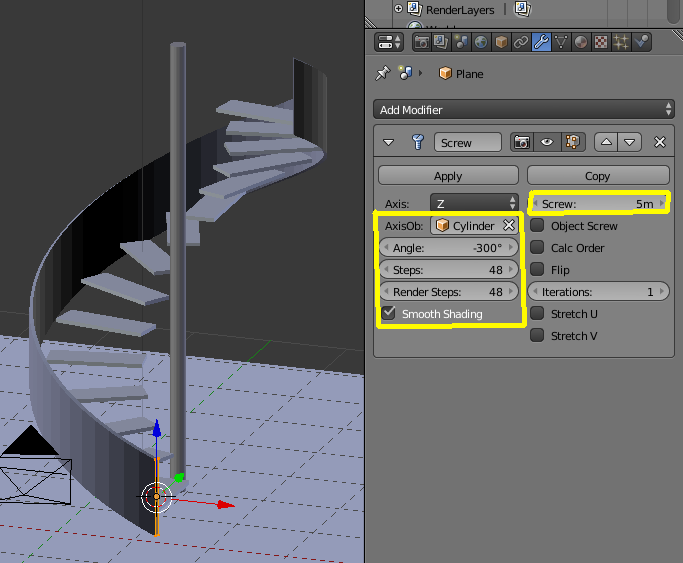The height and width of the screenshot is (563, 683).
Task: Open the Render Layers properties tab
Action: coord(441,42)
